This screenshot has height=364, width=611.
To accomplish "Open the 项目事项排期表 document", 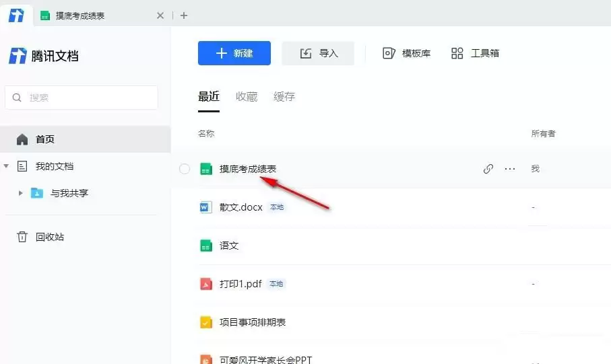I will pos(253,322).
